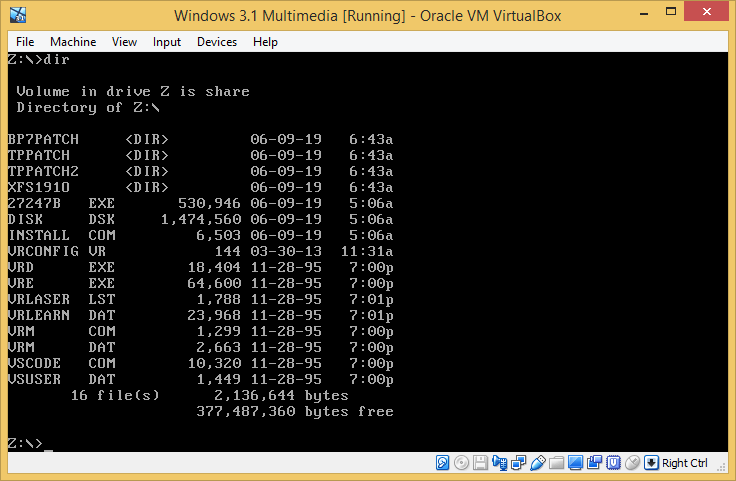Image resolution: width=736 pixels, height=481 pixels.
Task: Click the CPU virtualization features status icon
Action: pos(613,463)
